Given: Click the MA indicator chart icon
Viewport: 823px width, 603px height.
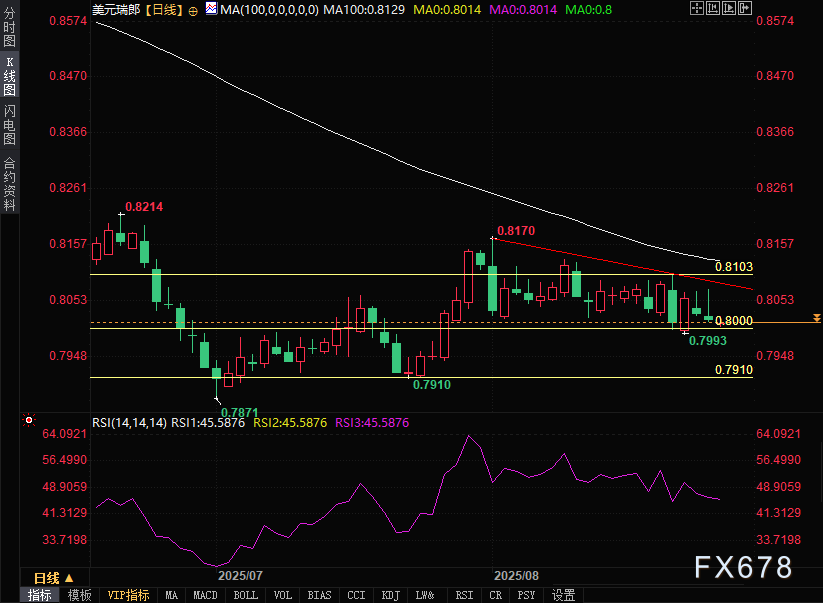Looking at the screenshot, I should [210, 8].
